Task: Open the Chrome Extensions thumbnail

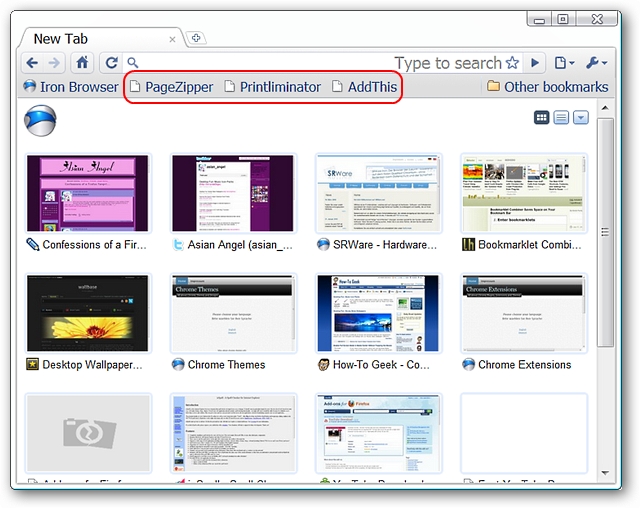Action: click(x=524, y=313)
